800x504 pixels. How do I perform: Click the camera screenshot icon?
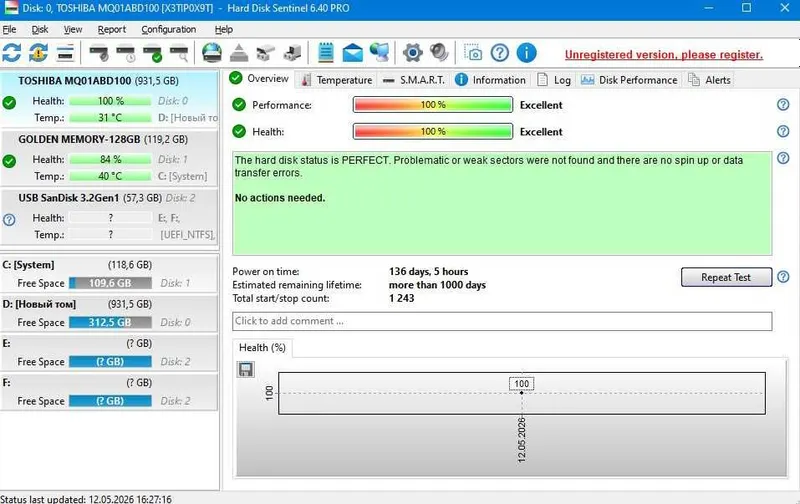point(473,53)
